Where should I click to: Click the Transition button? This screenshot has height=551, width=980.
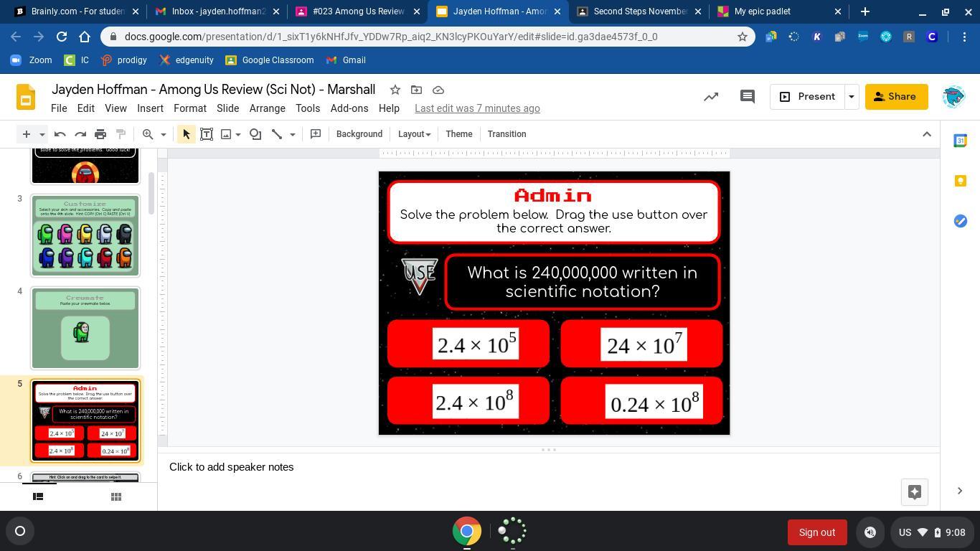[507, 134]
